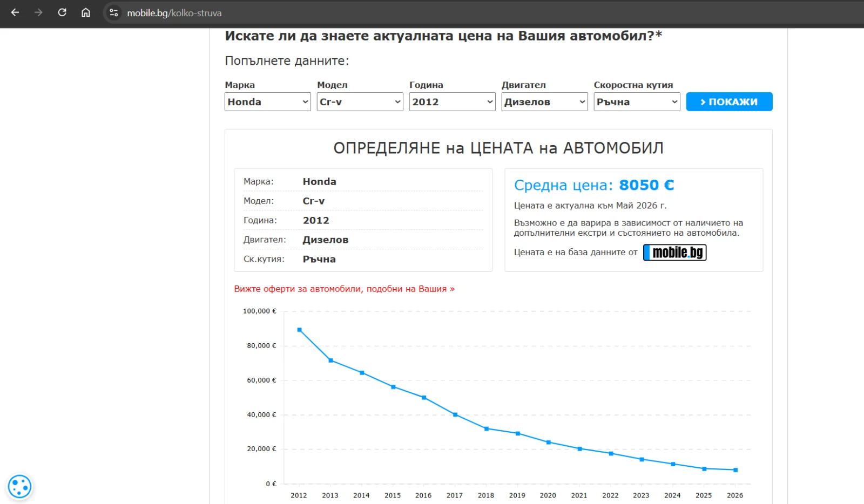The height and width of the screenshot is (504, 864).
Task: Select the 2017 data point on chart
Action: pyautogui.click(x=455, y=415)
